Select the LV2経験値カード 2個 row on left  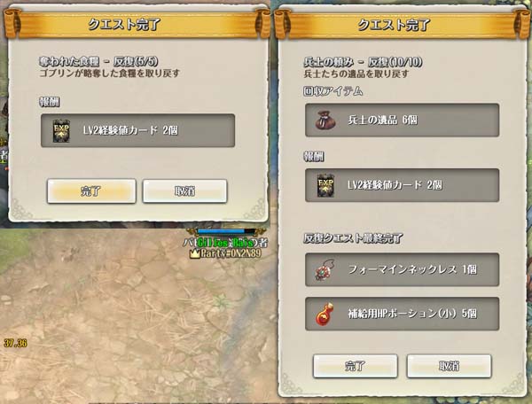[137, 130]
